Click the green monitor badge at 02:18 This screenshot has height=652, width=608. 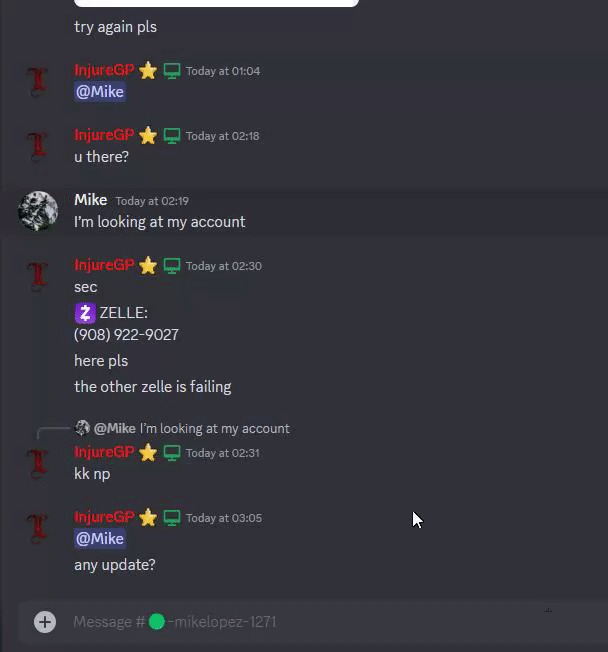pyautogui.click(x=172, y=136)
